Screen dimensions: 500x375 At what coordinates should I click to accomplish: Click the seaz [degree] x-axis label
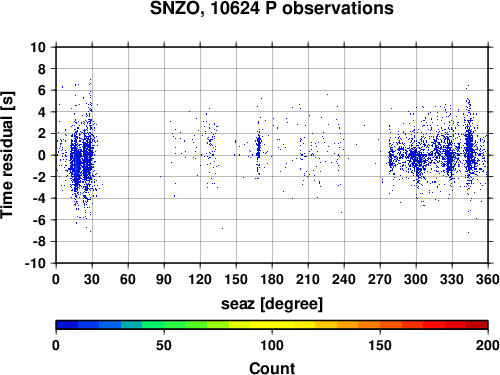coord(272,304)
